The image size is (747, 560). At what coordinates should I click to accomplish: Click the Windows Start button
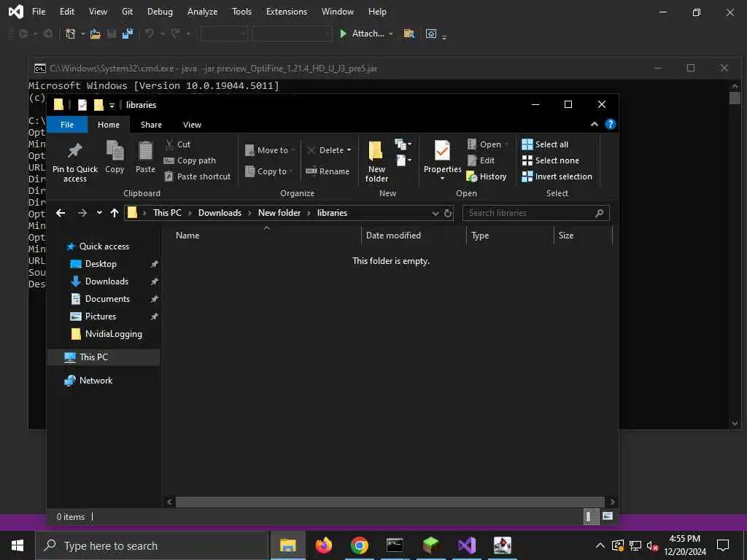point(18,545)
